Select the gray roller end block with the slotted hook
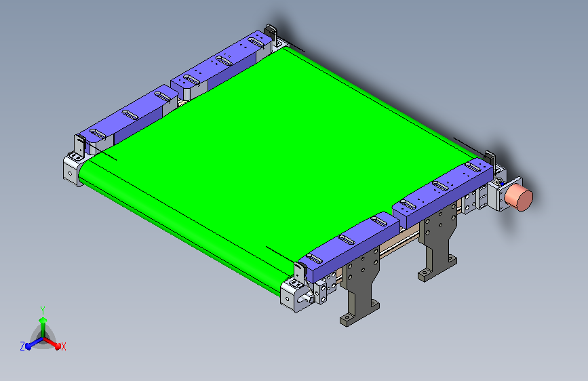 point(296,296)
